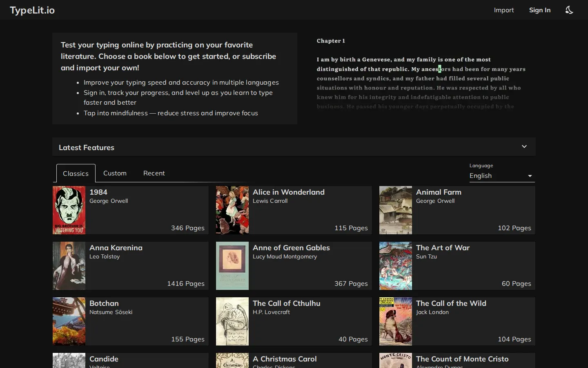Click author H.P. Lovecraft text
Image resolution: width=588 pixels, height=368 pixels.
(x=271, y=312)
